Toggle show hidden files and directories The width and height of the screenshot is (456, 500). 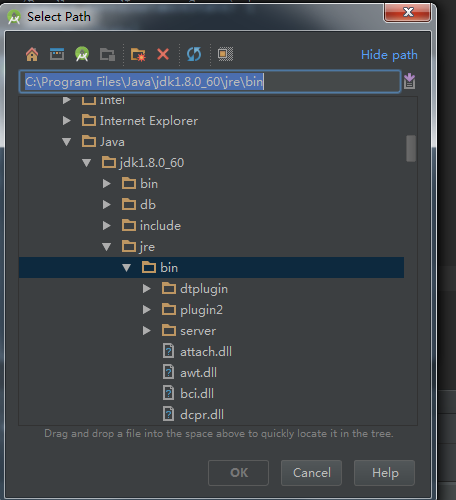coord(225,54)
